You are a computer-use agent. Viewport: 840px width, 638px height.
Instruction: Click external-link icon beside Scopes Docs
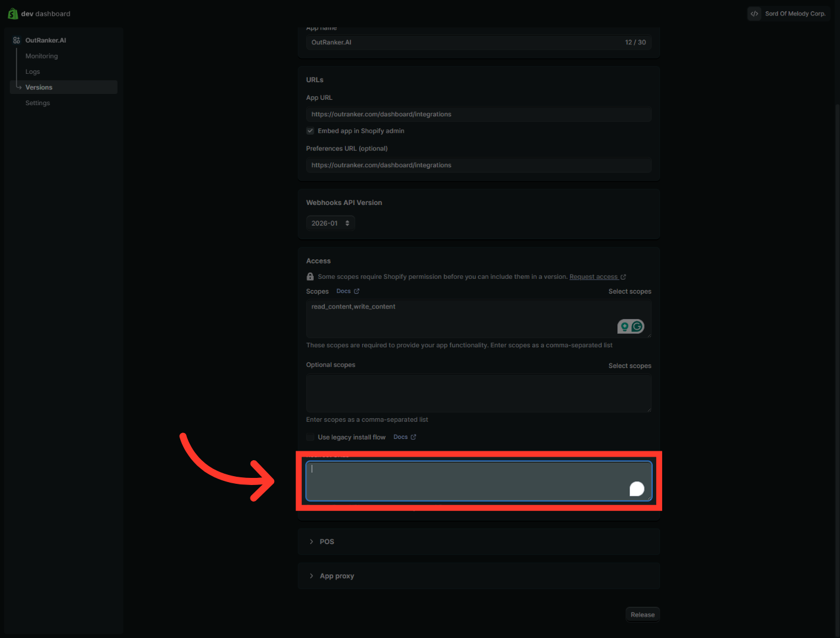(357, 291)
